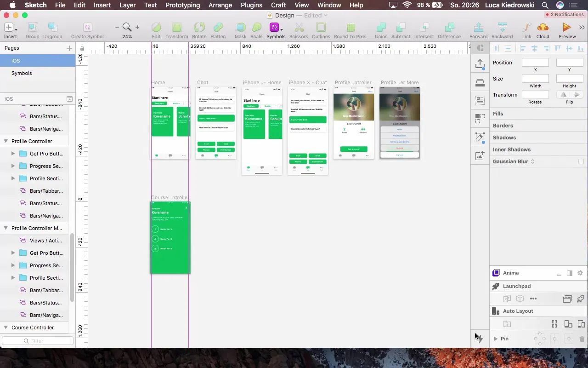Viewport: 588px width, 368px height.
Task: Click the Anima Launchpad rocket export icon
Action: (x=581, y=299)
